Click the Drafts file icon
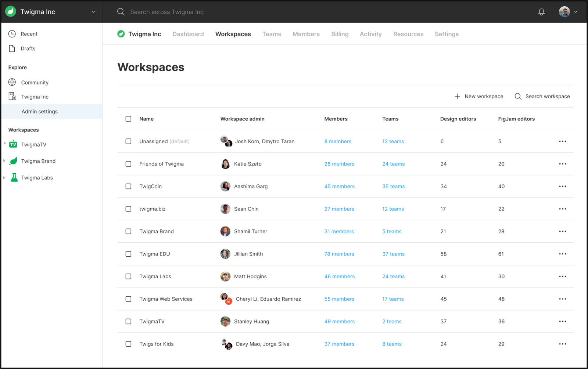This screenshot has width=588, height=369. 12,48
